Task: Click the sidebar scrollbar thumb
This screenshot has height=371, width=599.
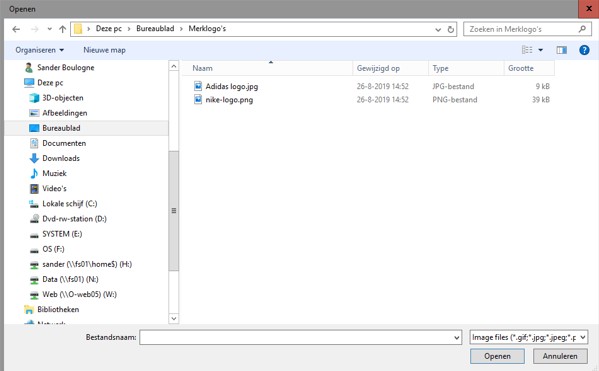Action: [173, 211]
